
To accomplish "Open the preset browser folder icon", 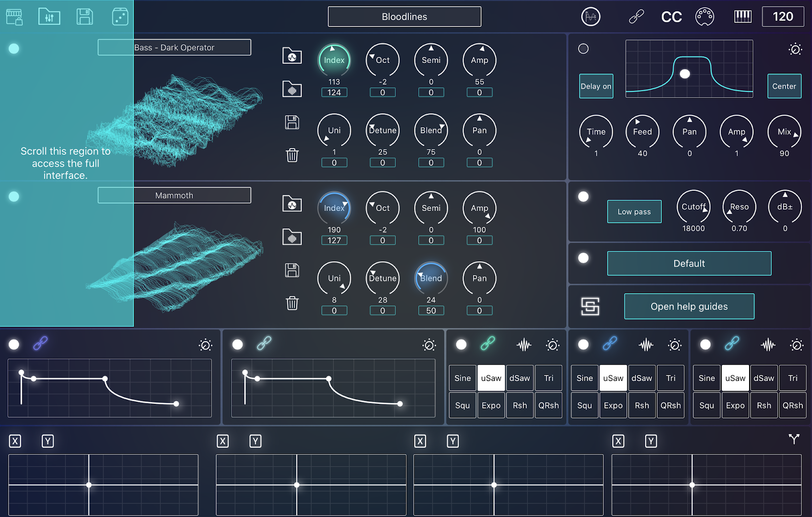I will click(49, 16).
